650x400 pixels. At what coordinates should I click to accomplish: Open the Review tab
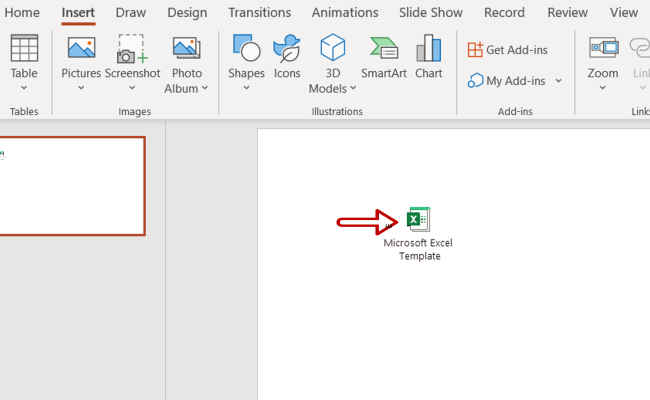click(567, 12)
